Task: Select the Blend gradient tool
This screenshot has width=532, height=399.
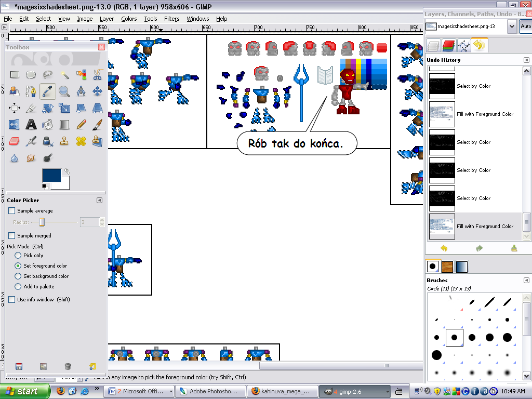Action: pos(64,125)
